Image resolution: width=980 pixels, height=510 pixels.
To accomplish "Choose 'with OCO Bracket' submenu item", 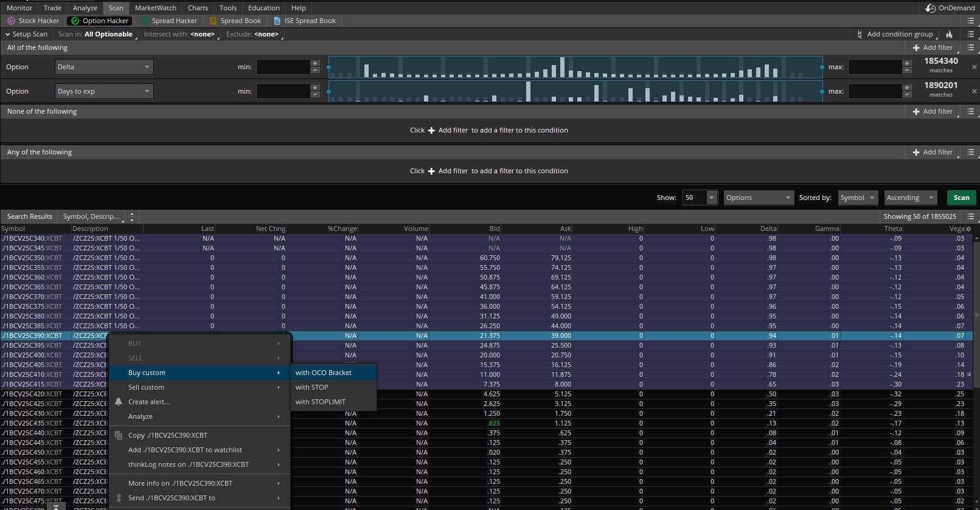I will click(x=334, y=373).
